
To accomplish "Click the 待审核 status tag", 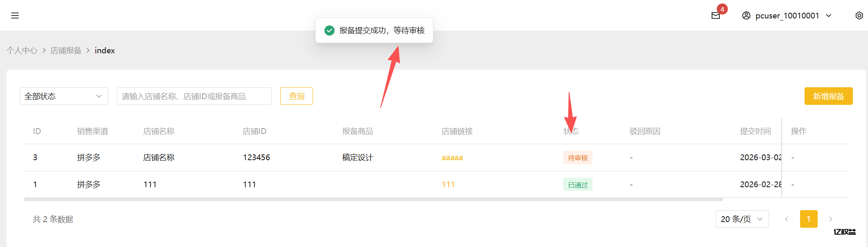I will click(577, 158).
